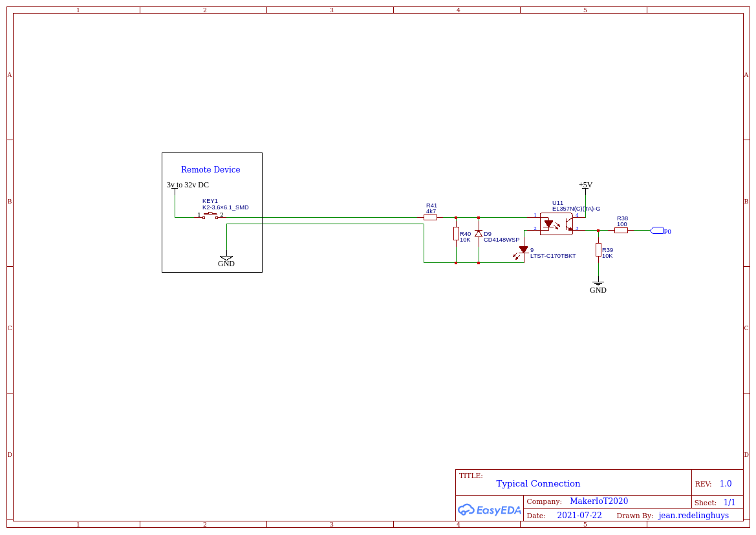Select the 2021-07-22 date field
Image resolution: width=756 pixels, height=535 pixels.
click(579, 515)
